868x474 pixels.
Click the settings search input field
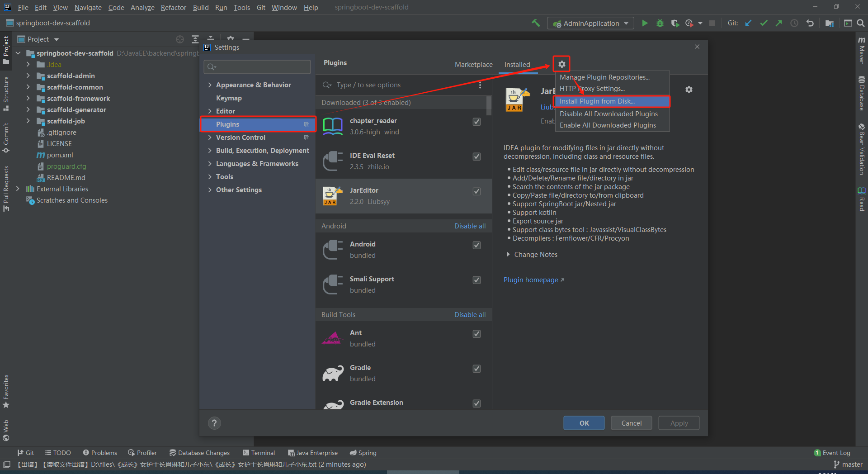258,67
